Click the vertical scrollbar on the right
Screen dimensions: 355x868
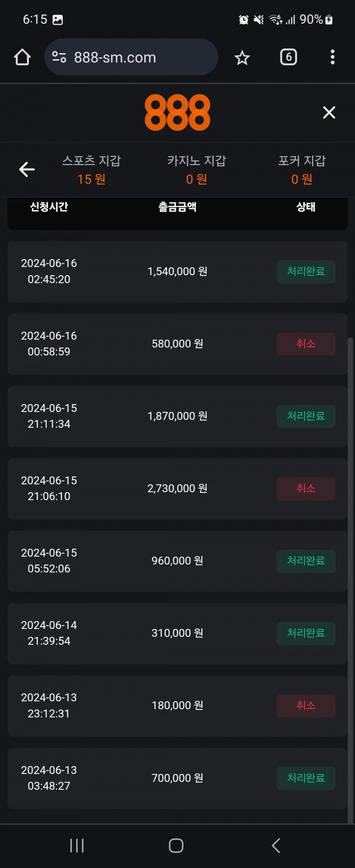click(x=351, y=533)
